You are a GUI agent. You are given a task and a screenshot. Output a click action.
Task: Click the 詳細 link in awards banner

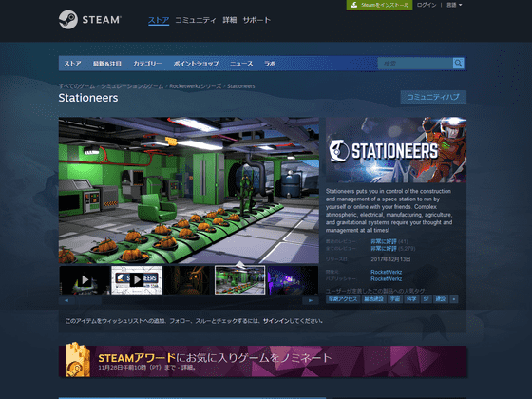[x=188, y=368]
